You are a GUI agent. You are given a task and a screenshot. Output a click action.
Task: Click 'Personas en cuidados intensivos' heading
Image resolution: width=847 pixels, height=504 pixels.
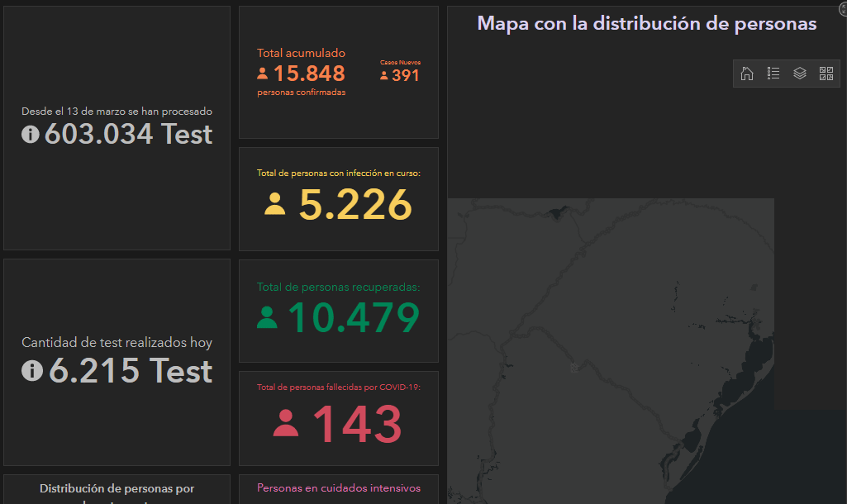pyautogui.click(x=339, y=488)
